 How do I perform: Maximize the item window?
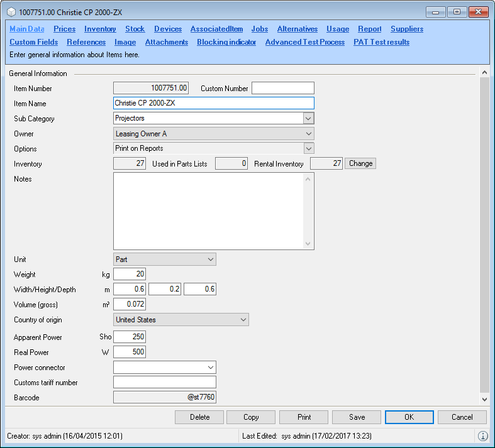click(456, 12)
